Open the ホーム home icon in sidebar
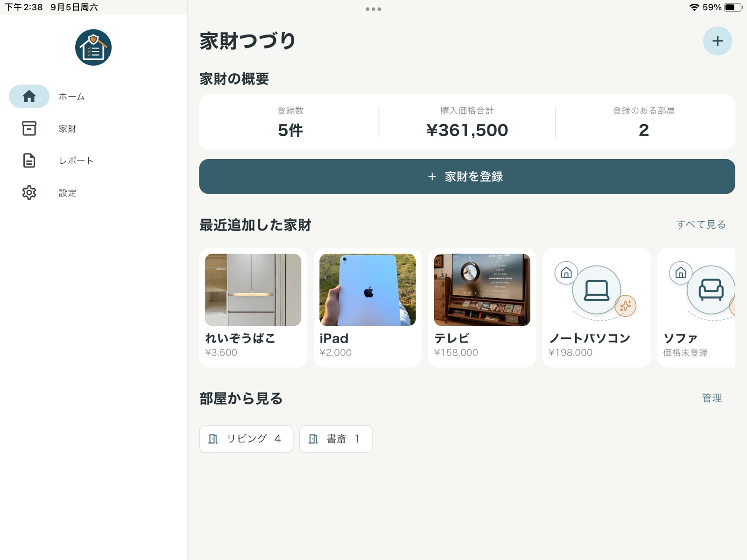Image resolution: width=747 pixels, height=560 pixels. click(29, 96)
